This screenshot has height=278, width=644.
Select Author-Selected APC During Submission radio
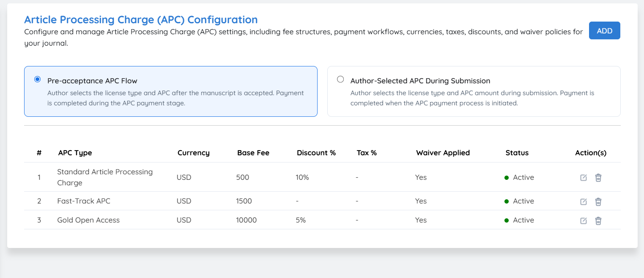[340, 79]
